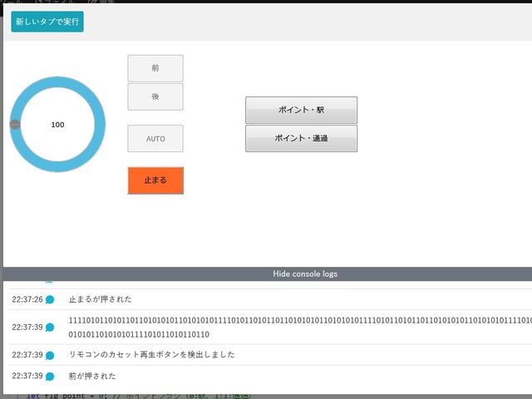Click the grey knob on the circular dial
Image resolution: width=532 pixels, height=399 pixels.
coord(15,125)
